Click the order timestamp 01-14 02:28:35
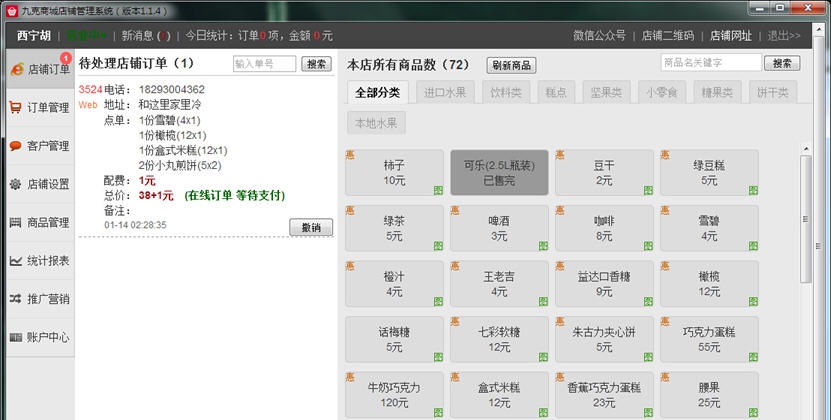Screen dimensions: 831x420 (x=135, y=225)
